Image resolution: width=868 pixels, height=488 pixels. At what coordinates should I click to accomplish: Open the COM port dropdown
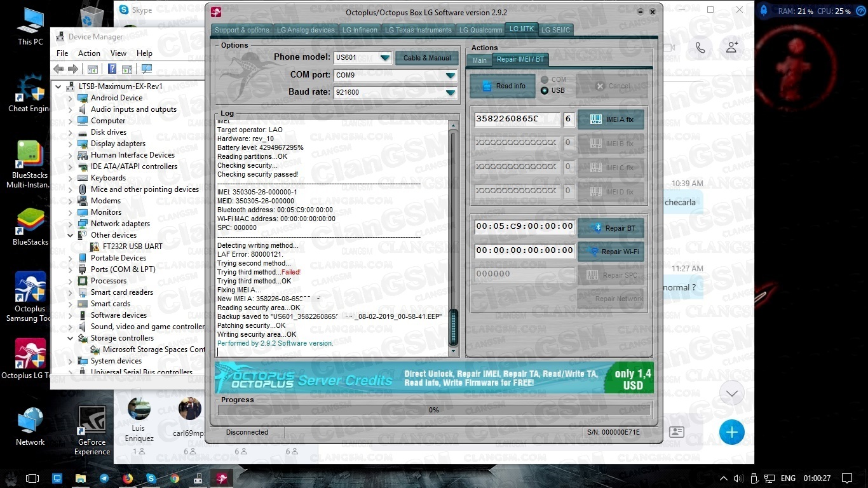(x=451, y=75)
